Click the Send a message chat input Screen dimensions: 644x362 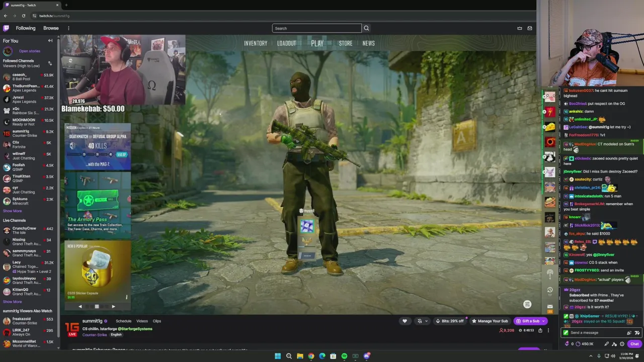601,333
